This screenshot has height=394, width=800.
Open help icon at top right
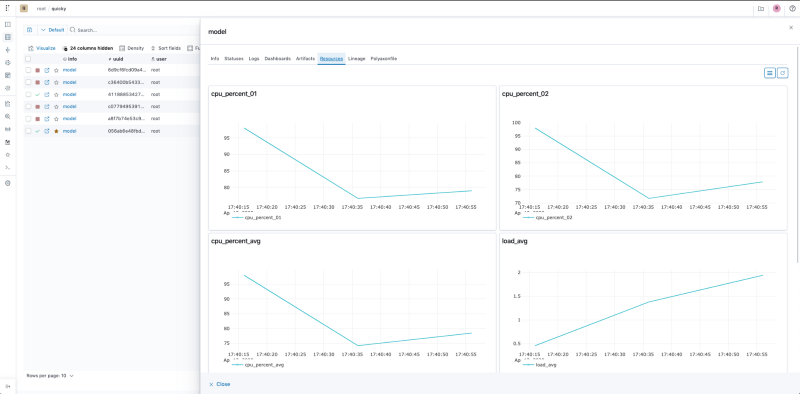(792, 9)
